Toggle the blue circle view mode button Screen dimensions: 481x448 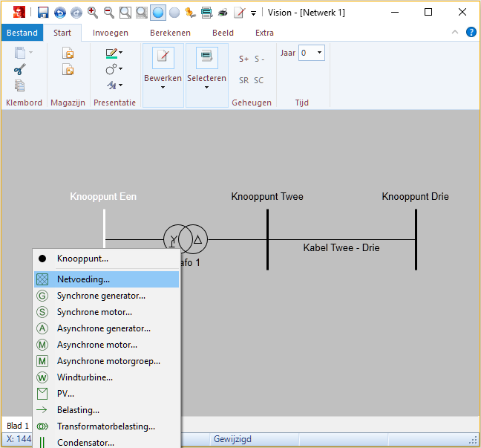tap(158, 12)
